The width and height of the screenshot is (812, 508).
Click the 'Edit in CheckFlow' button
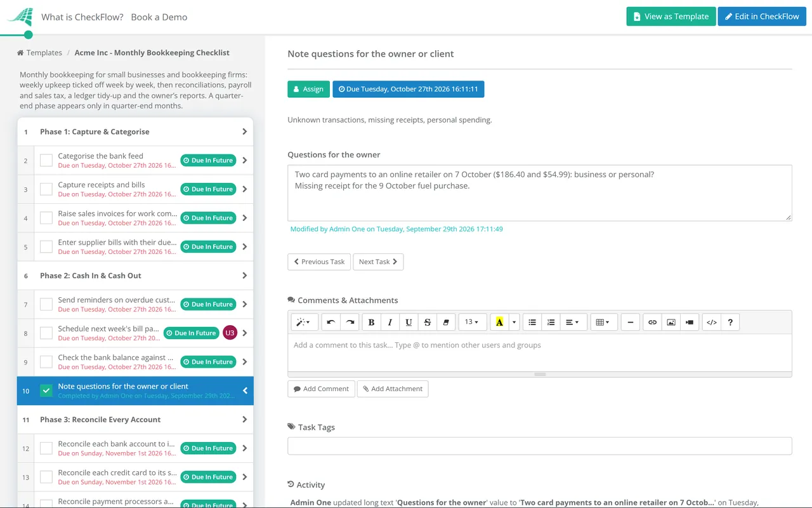[762, 17]
